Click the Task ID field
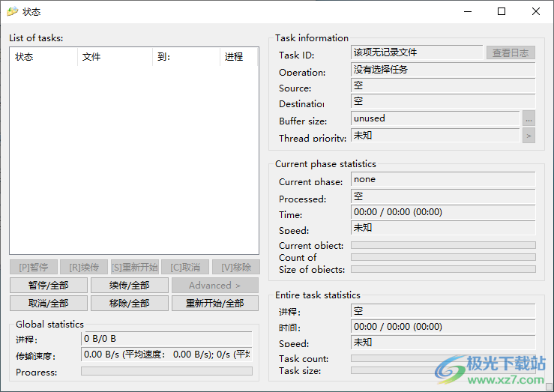Viewport: 554px width, 392px height. [417, 52]
